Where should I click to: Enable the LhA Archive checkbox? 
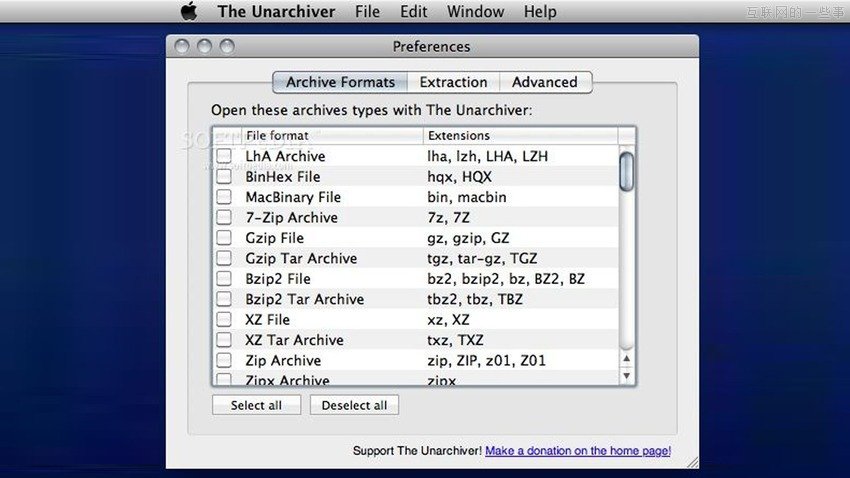224,156
